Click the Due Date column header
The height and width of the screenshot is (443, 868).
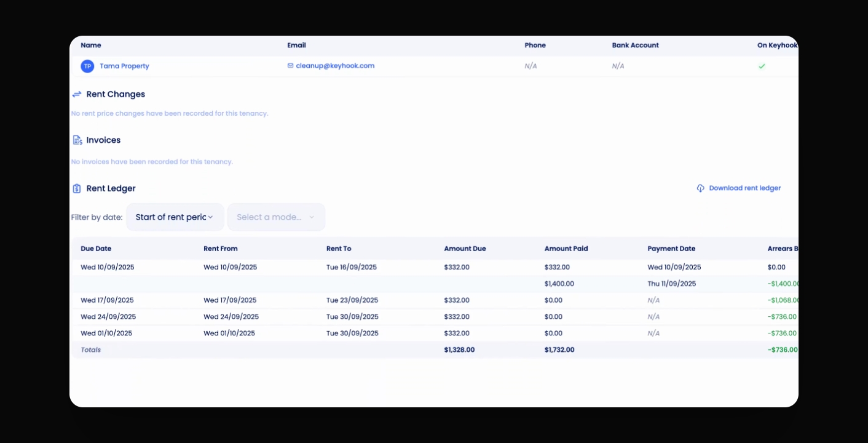[x=96, y=249]
